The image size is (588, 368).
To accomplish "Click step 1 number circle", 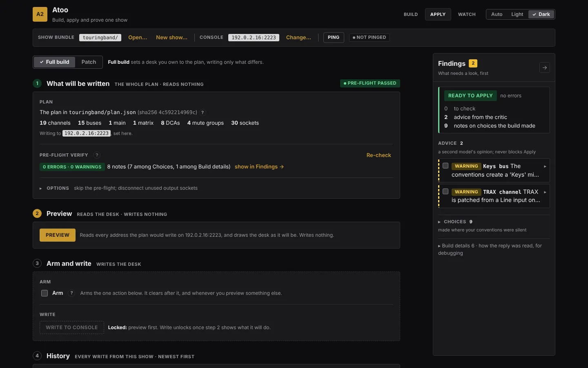I will (37, 83).
